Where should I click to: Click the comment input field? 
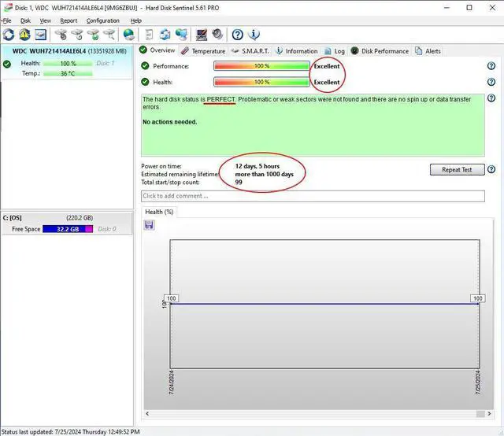point(312,195)
